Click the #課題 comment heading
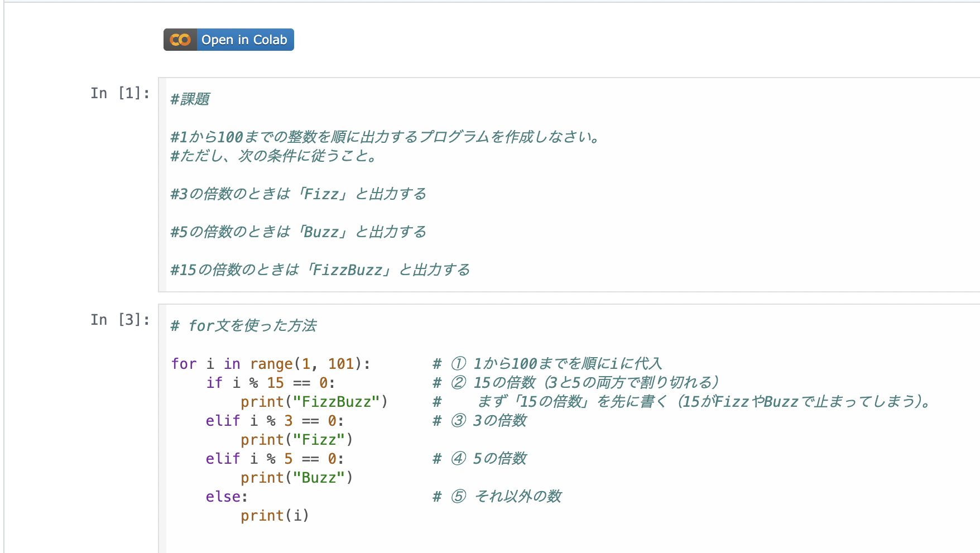 point(190,99)
